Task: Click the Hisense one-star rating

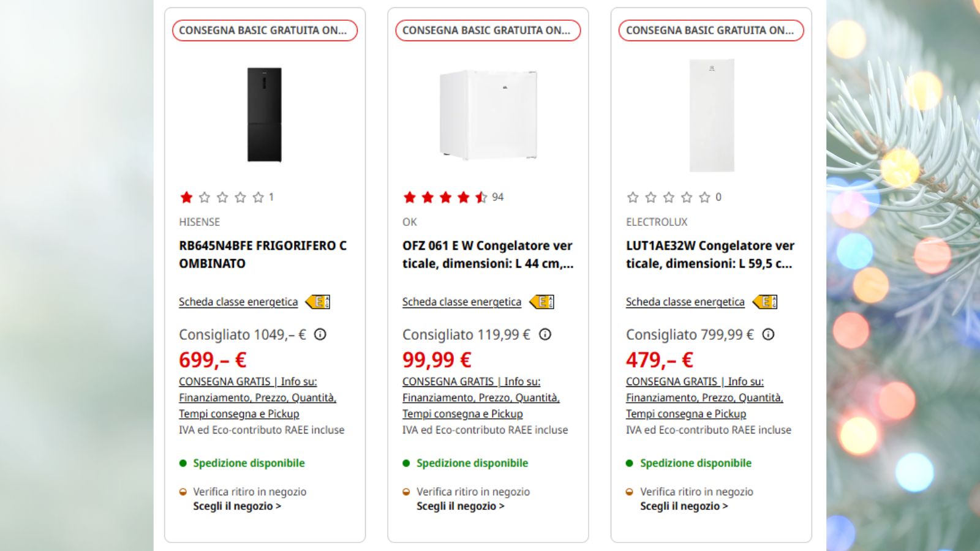Action: click(x=227, y=197)
